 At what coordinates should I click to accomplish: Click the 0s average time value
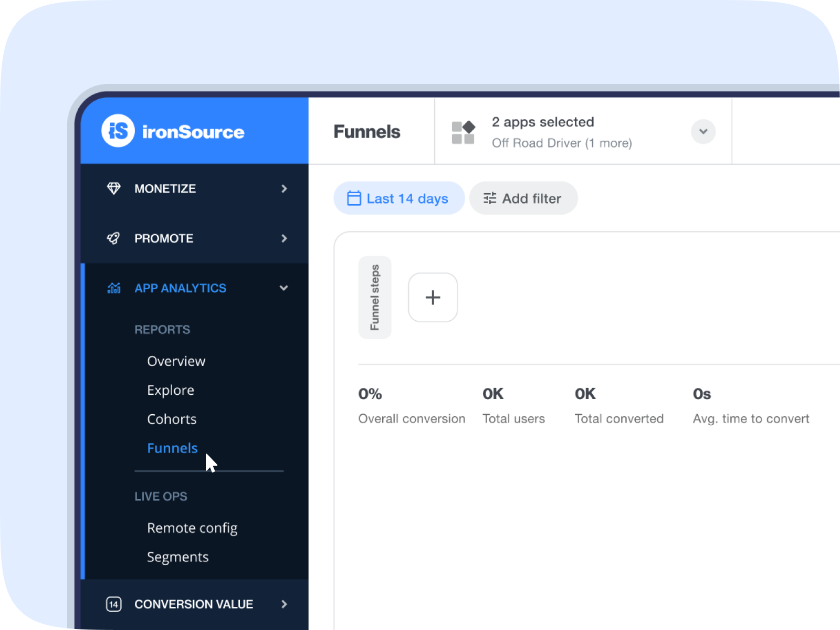(x=702, y=394)
